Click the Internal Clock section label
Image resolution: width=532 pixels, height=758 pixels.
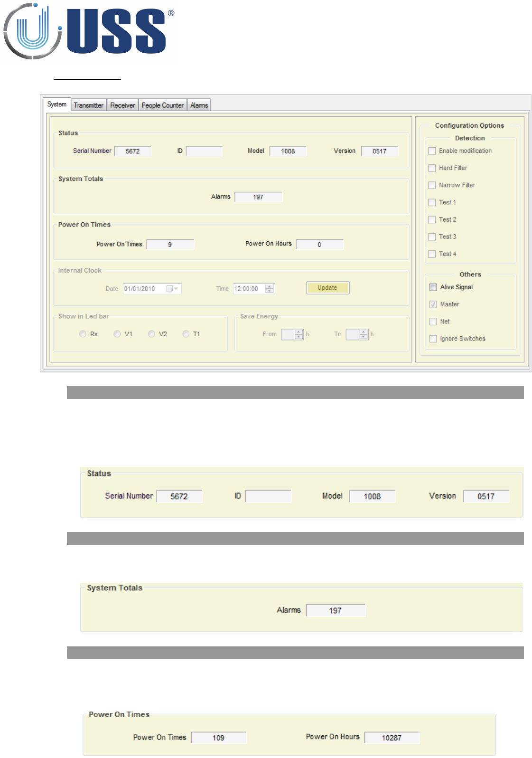click(x=80, y=270)
